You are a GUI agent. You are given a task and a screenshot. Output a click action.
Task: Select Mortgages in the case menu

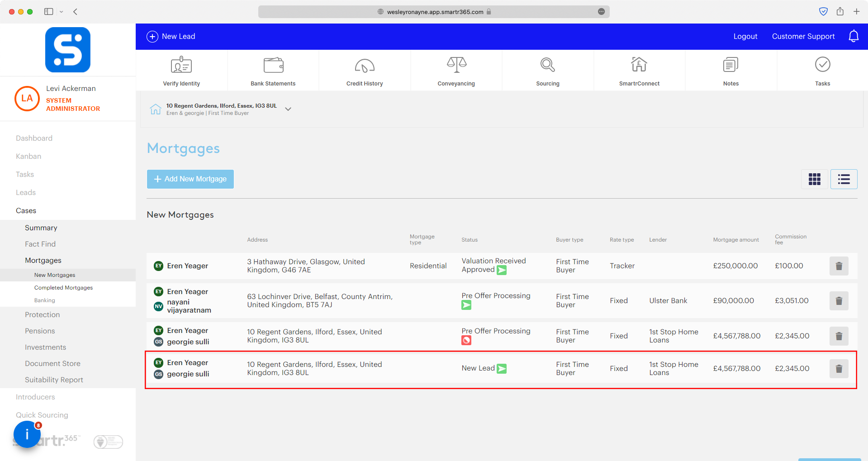(43, 261)
